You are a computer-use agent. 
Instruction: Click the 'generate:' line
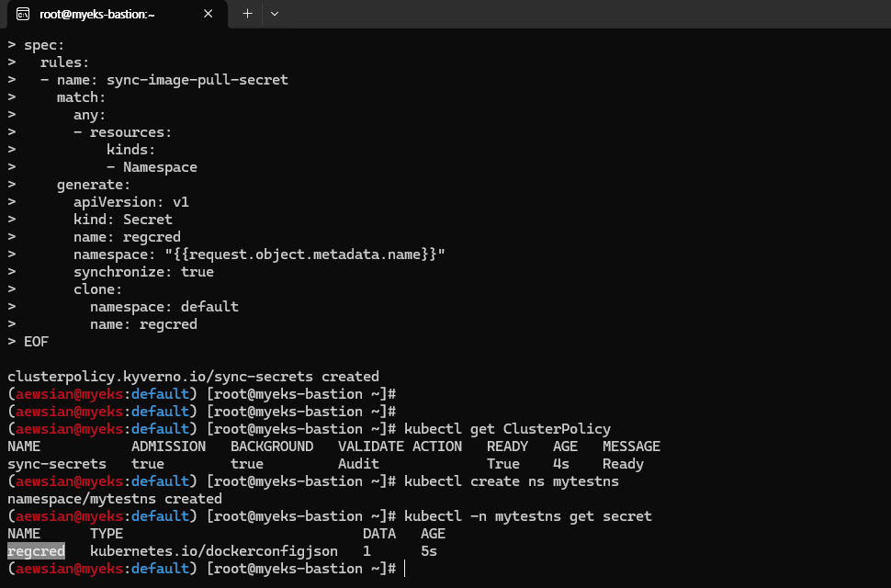pos(94,186)
